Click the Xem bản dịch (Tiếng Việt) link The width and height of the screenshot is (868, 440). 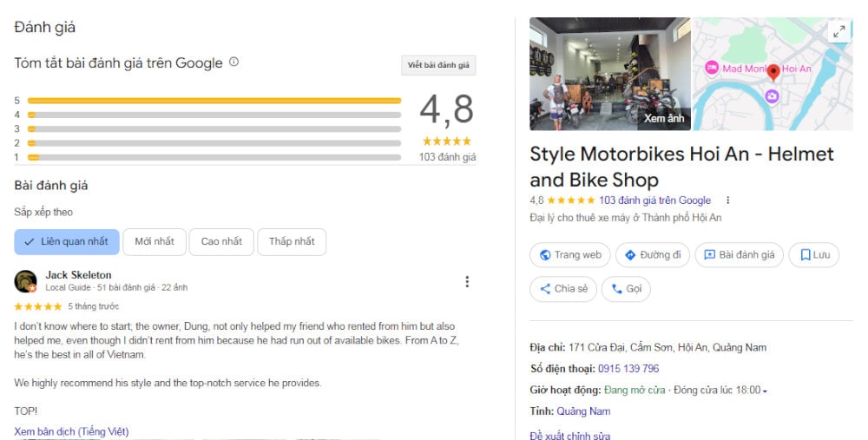pyautogui.click(x=71, y=431)
